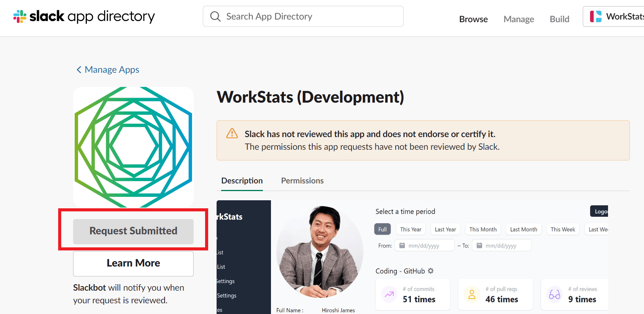Click the 'Select a time period' text
The image size is (644, 314).
(x=405, y=211)
